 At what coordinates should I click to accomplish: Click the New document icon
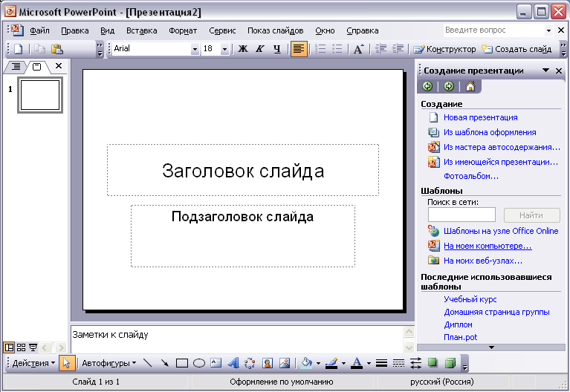tap(18, 49)
